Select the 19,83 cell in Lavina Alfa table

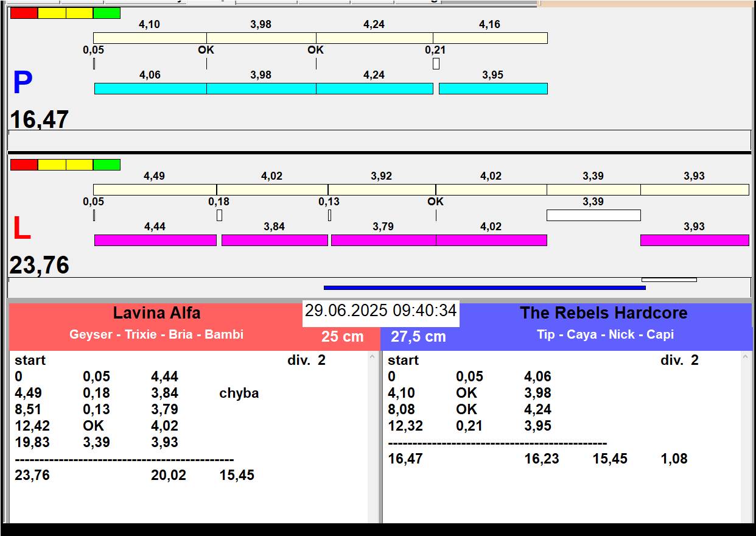tap(32, 443)
